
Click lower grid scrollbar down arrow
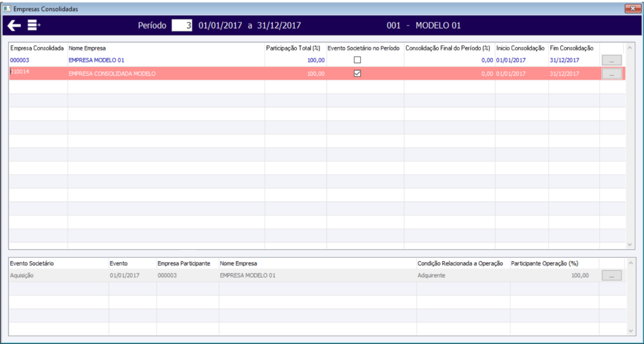630,330
